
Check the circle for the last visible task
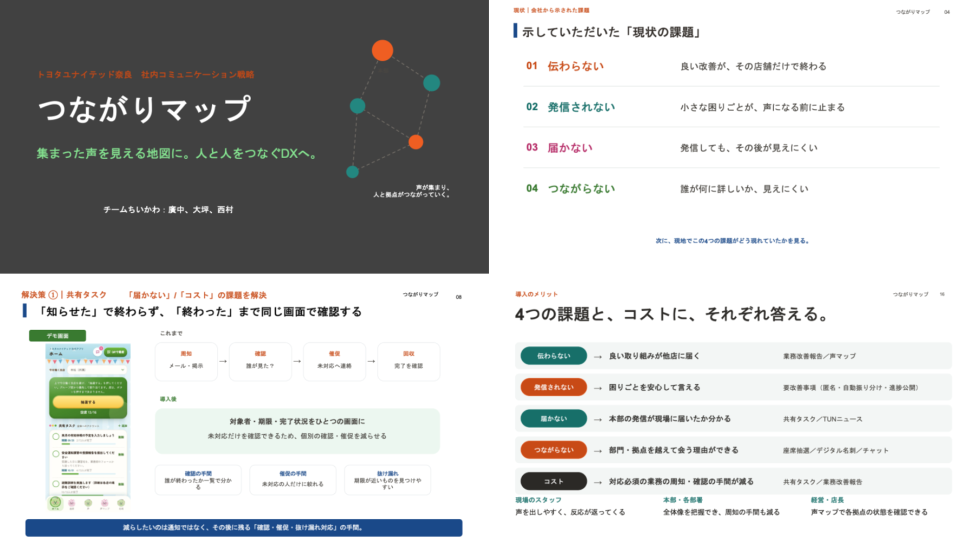click(x=56, y=484)
